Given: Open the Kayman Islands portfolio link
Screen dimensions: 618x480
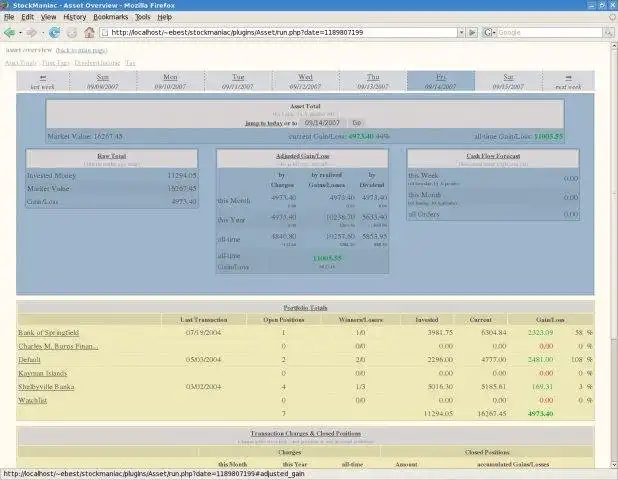Looking at the screenshot, I should (43, 373).
